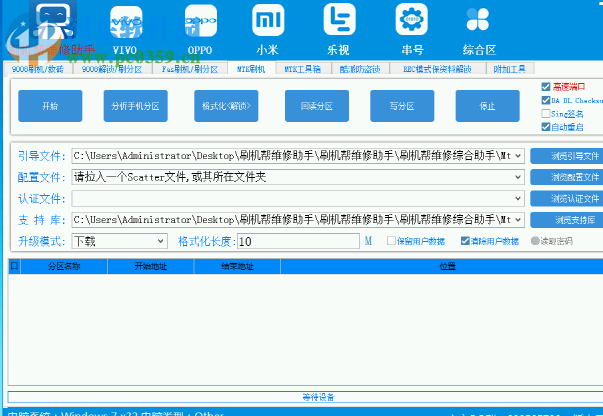Switch to the 9008解锁/刷分区 tab
The height and width of the screenshot is (416, 603).
click(112, 69)
